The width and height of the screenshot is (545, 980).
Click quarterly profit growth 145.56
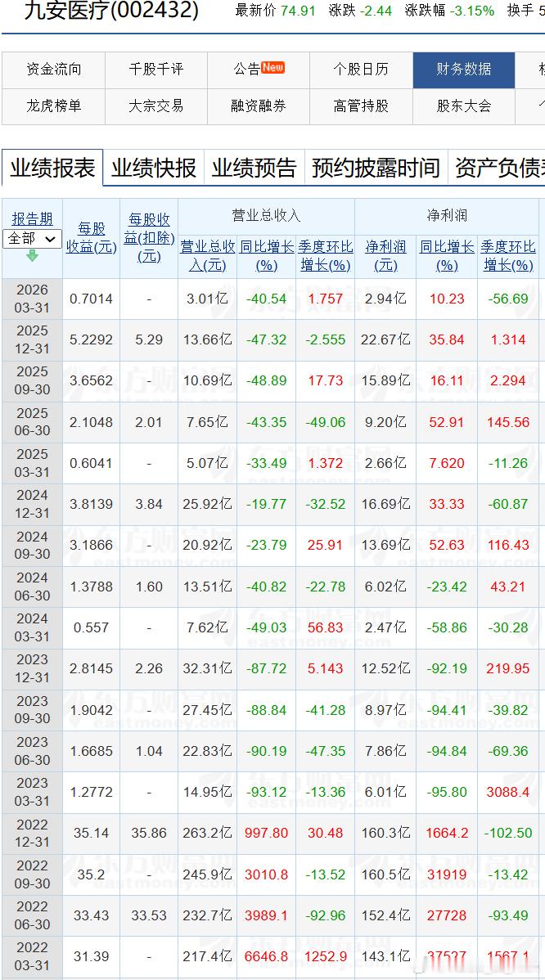click(x=508, y=422)
